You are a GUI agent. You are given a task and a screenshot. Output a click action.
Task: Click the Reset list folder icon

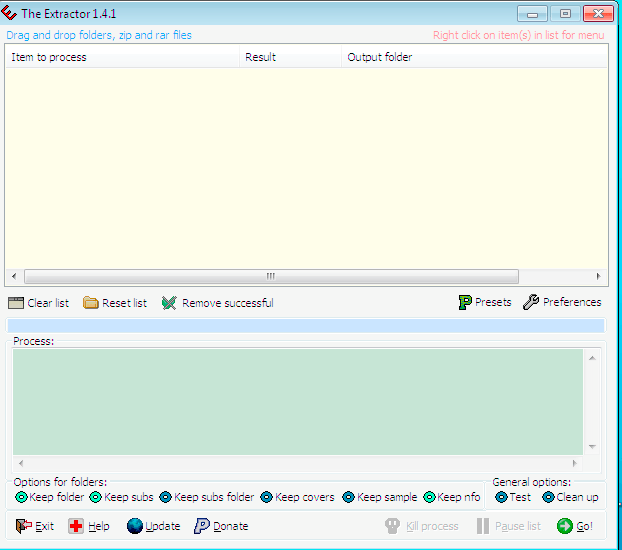coord(90,303)
